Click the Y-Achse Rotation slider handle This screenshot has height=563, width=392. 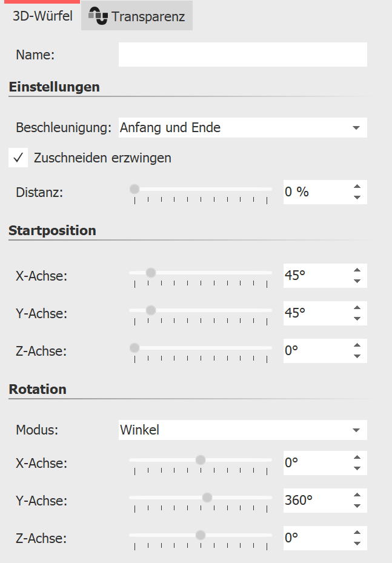207,497
